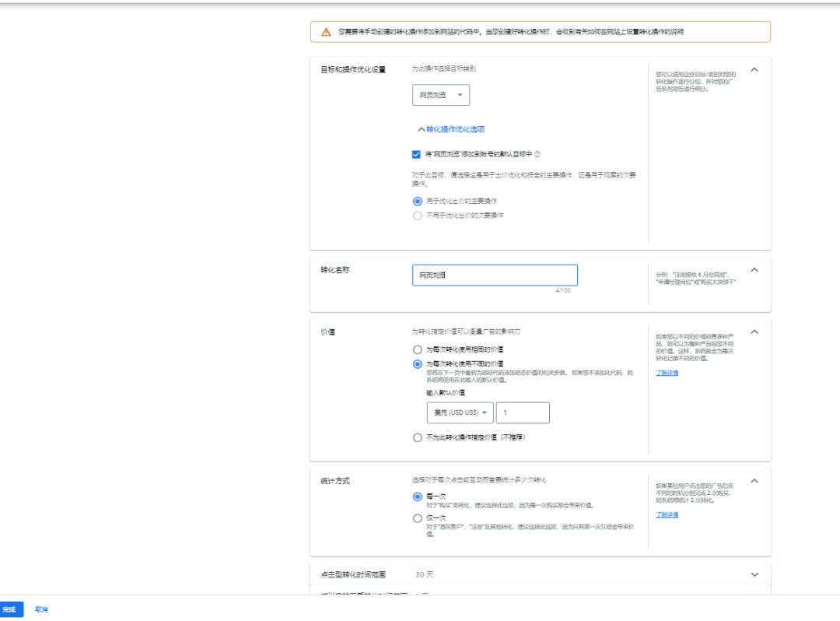Viewport: 840px width, 621px height.
Task: Click the 点击型转化时间范围 row label
Action: pos(353,574)
